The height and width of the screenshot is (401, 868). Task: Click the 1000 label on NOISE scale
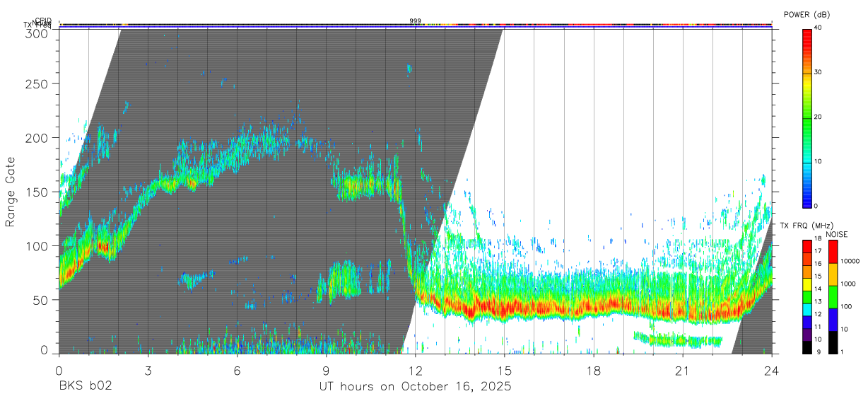[x=848, y=284]
